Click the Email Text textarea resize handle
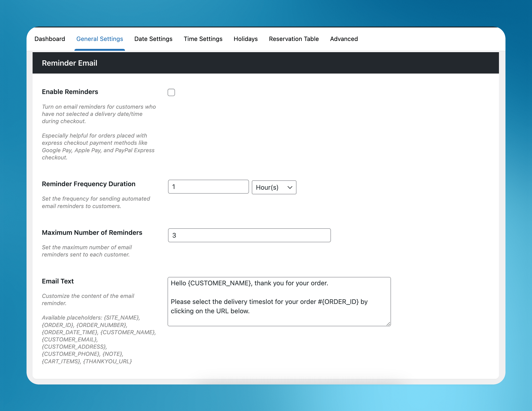The height and width of the screenshot is (411, 532). (388, 324)
